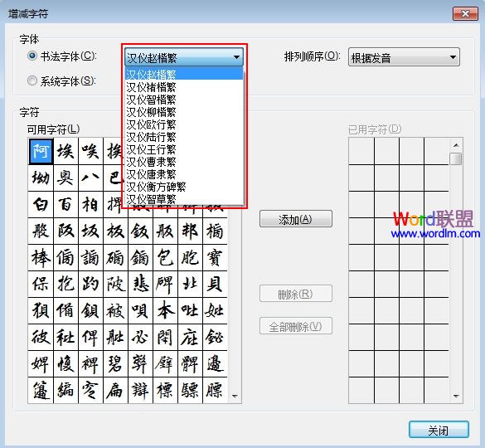485x448 pixels.
Task: Select the character 埃 in the grid
Action: [x=65, y=151]
